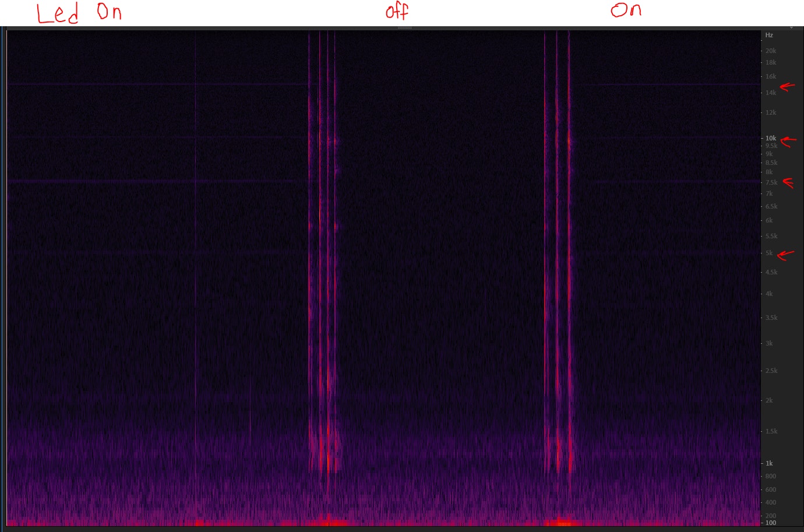The image size is (804, 532).
Task: Click the red arrow beside 10k label
Action: 788,141
